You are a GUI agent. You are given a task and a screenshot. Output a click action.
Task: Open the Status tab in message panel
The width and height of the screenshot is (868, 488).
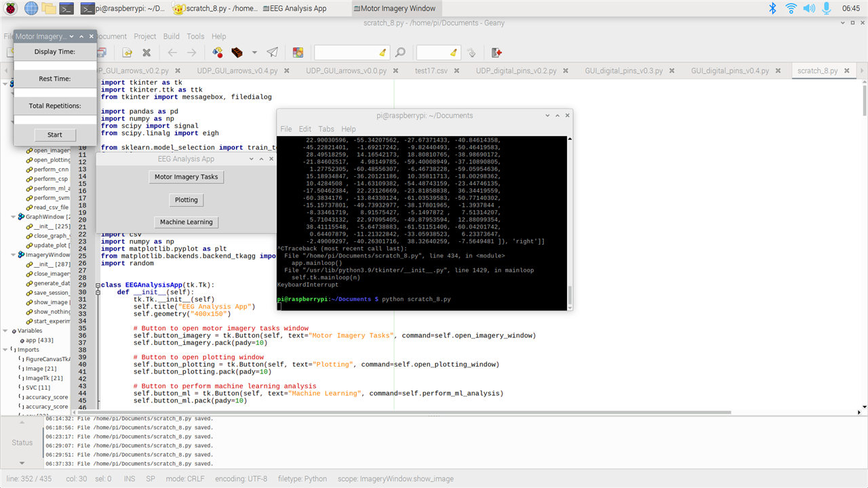22,443
